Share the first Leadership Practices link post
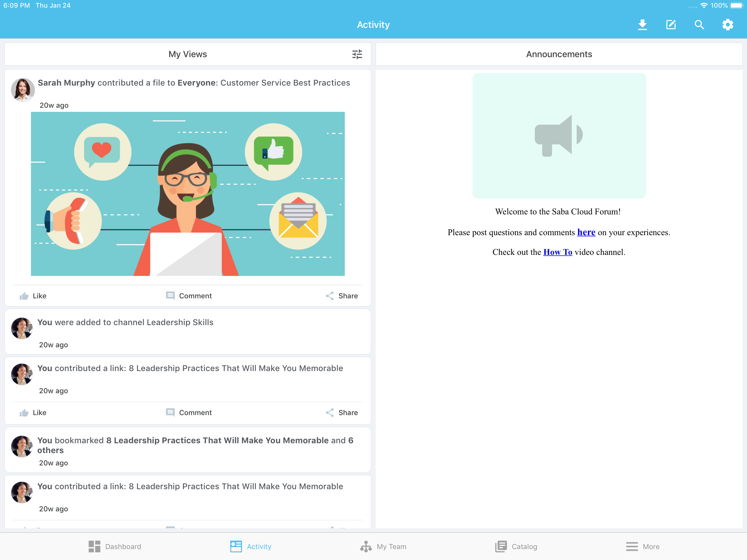Viewport: 747px width, 560px height. [342, 412]
